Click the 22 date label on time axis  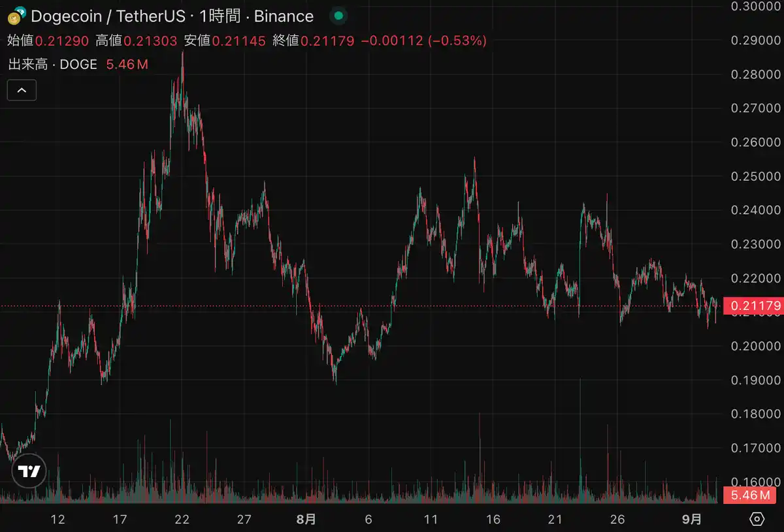click(x=182, y=520)
